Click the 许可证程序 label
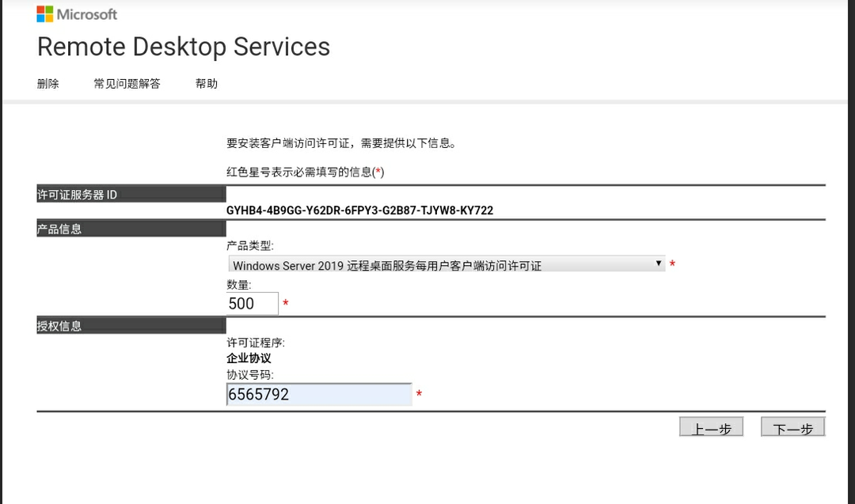 point(256,343)
